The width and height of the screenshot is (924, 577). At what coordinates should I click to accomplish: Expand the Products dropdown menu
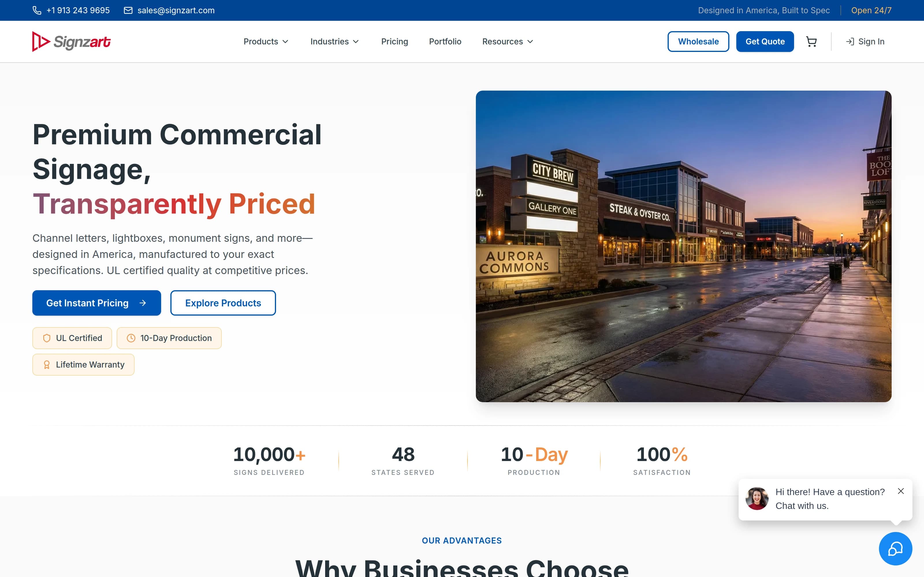tap(266, 42)
